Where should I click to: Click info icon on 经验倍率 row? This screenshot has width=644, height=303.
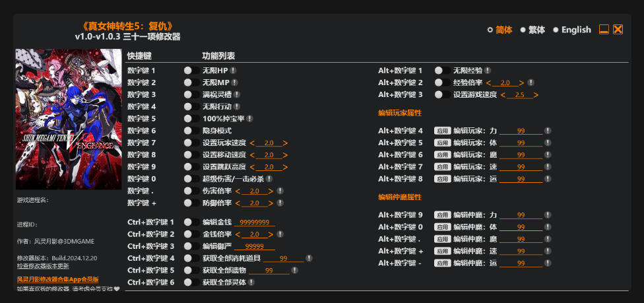coord(531,83)
